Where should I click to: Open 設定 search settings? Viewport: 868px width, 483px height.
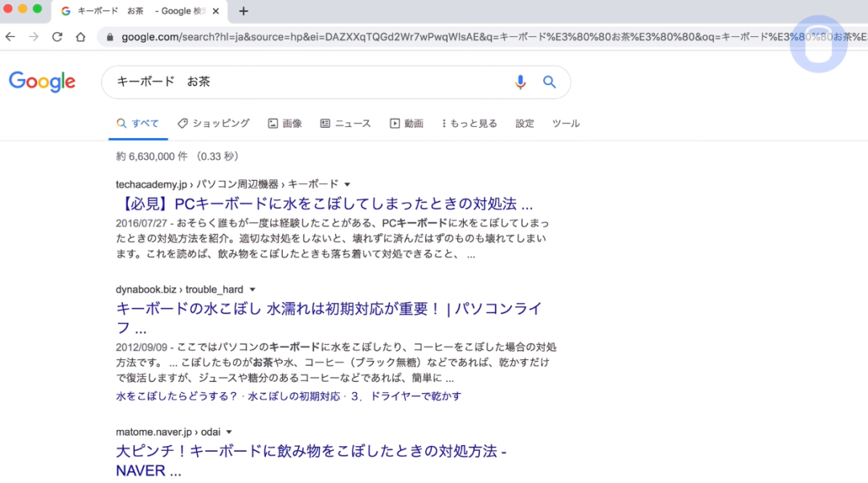[525, 124]
